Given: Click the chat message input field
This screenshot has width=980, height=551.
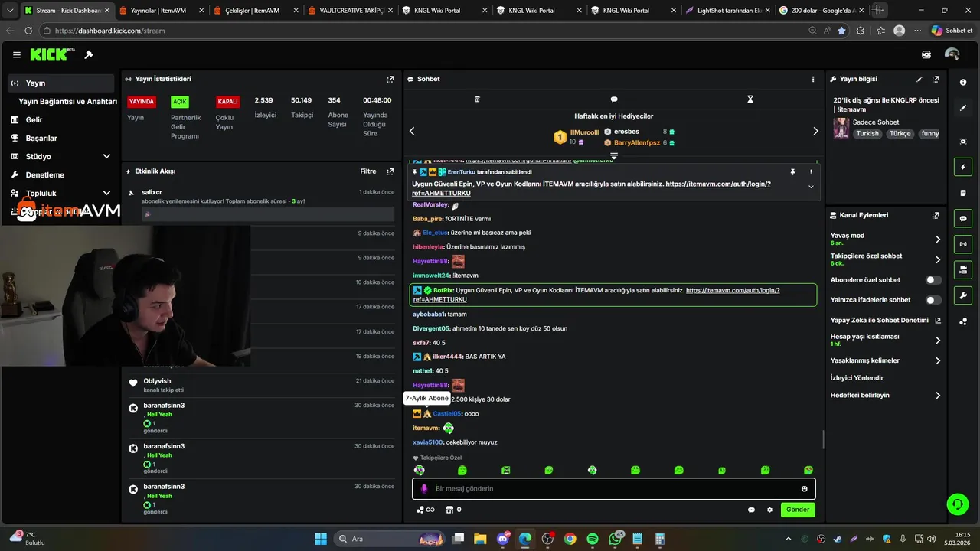Looking at the screenshot, I should coord(614,488).
